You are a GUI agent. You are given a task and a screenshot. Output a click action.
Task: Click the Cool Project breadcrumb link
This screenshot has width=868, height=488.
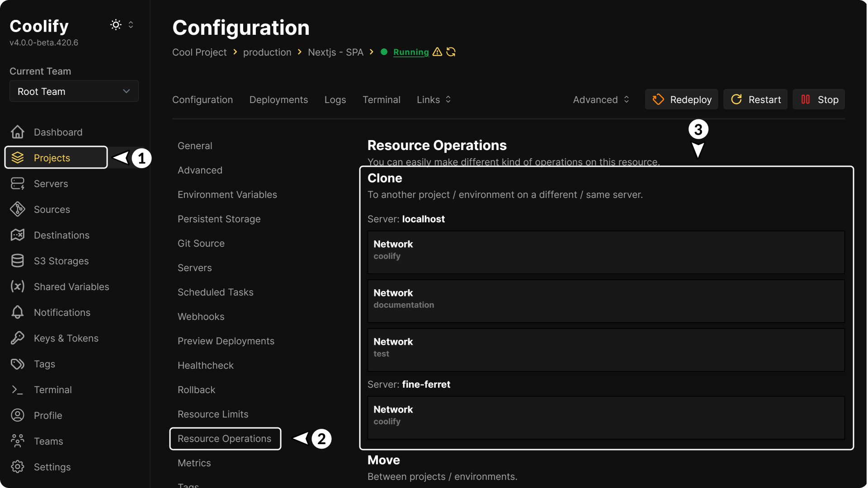pos(199,52)
